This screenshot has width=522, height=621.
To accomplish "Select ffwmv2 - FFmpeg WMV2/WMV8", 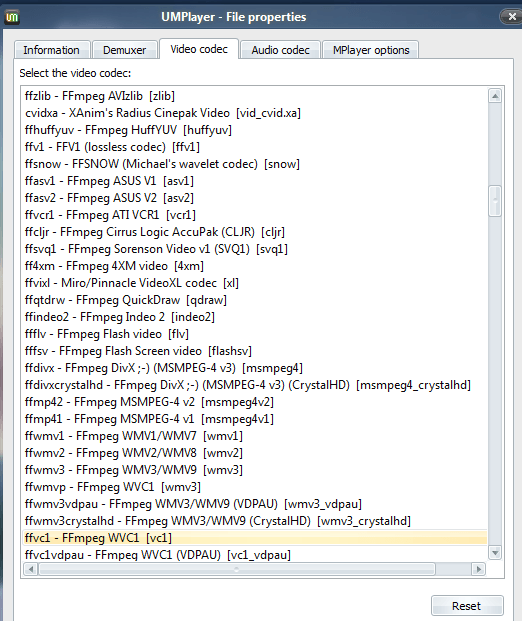I will click(134, 453).
